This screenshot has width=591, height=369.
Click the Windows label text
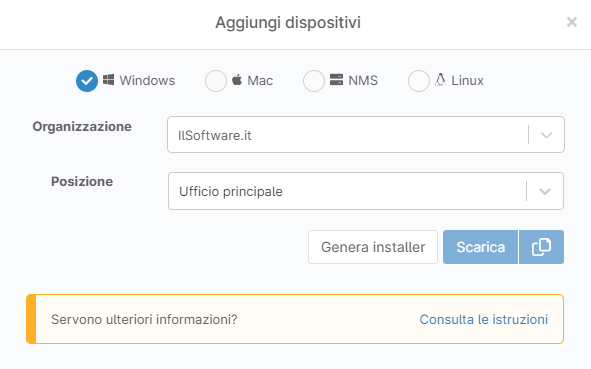pyautogui.click(x=147, y=81)
